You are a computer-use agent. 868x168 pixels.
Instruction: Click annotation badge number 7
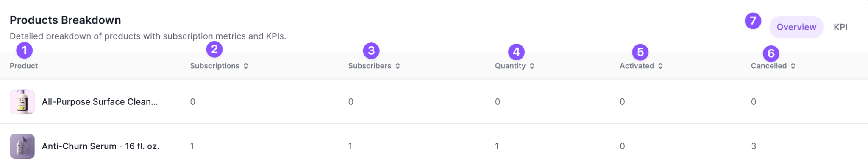click(x=753, y=20)
